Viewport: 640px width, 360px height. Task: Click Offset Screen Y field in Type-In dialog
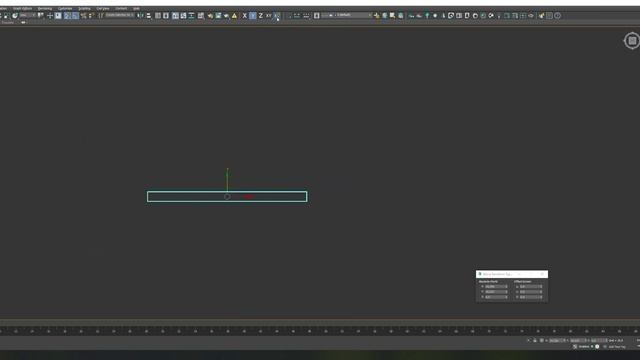[x=530, y=292]
